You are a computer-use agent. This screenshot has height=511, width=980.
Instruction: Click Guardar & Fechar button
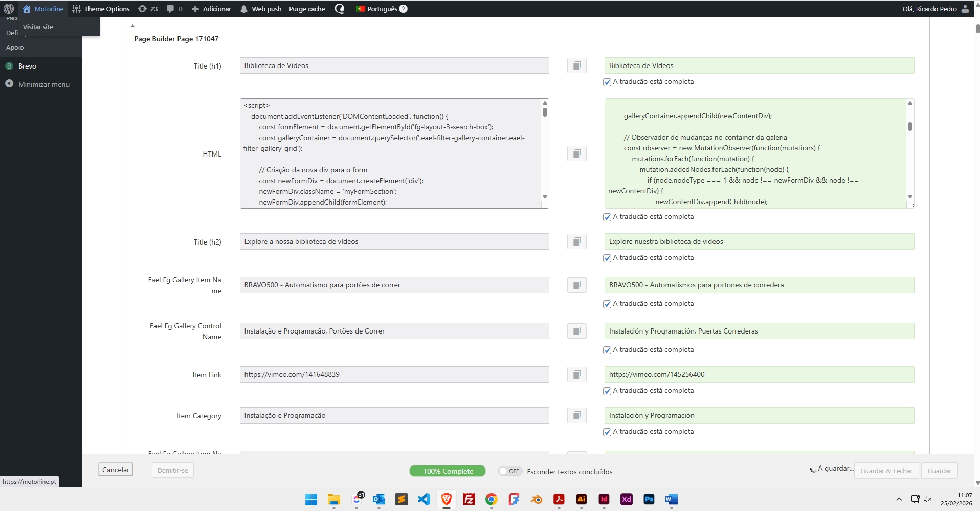[886, 471]
